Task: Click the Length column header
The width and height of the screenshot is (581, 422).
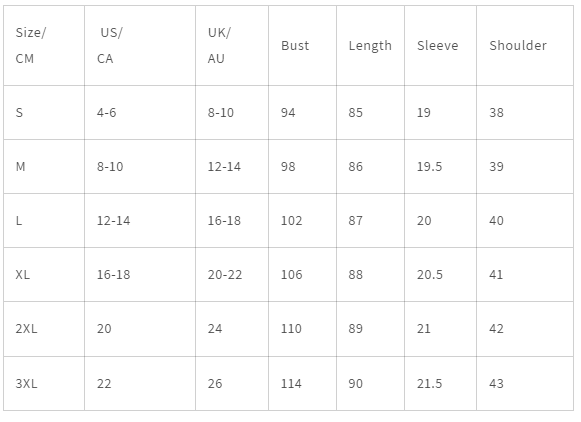Action: coord(371,46)
